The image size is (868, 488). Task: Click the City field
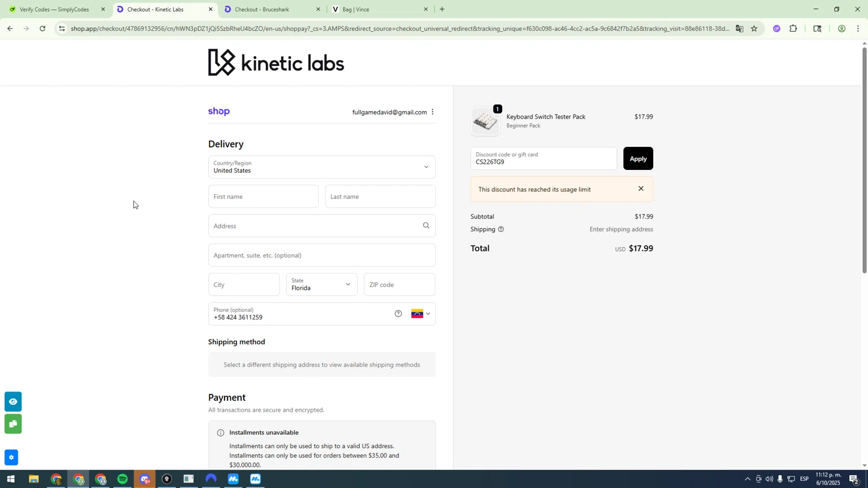click(244, 284)
